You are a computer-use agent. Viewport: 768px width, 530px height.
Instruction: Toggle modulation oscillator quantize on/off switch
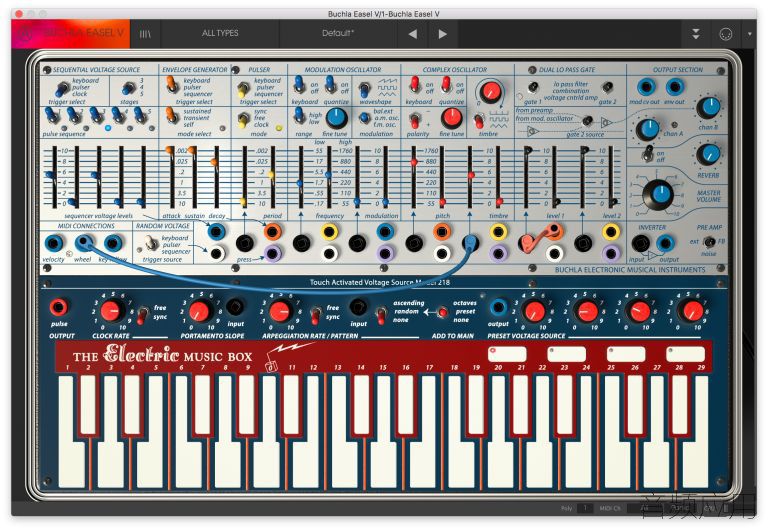pos(330,85)
